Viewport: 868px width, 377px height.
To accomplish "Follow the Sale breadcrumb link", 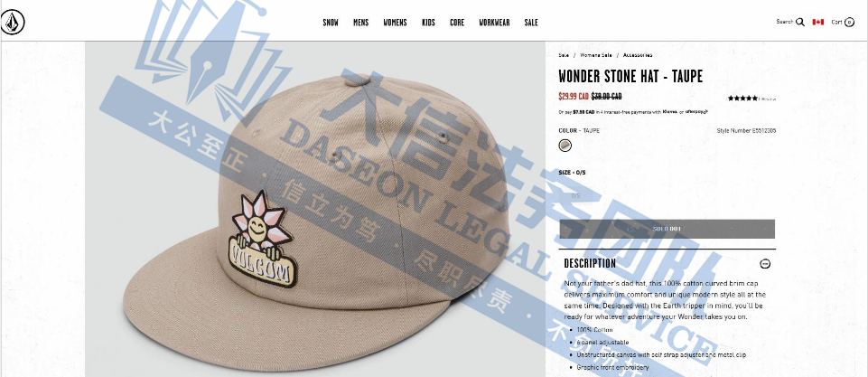I will 564,55.
